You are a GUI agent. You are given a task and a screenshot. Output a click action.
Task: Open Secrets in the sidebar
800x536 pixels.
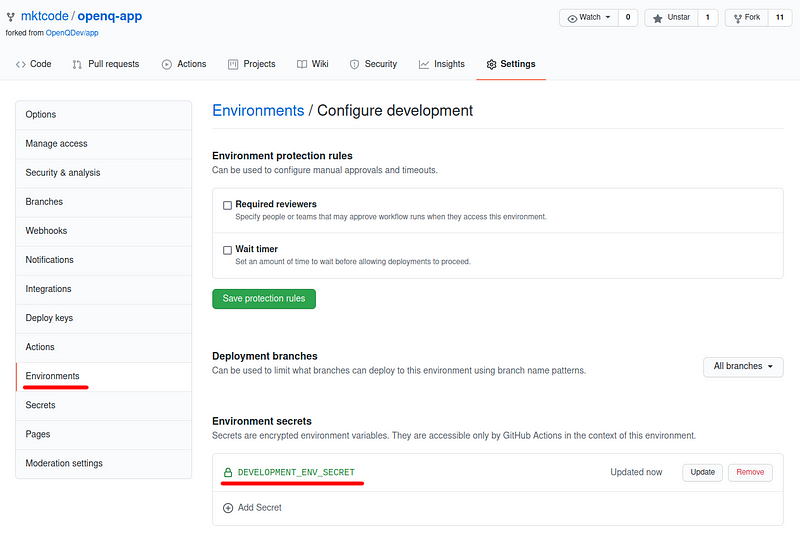click(104, 405)
